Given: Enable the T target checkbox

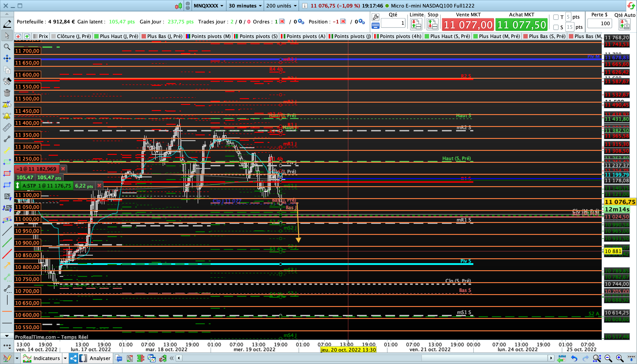Looking at the screenshot, I should 556,17.
